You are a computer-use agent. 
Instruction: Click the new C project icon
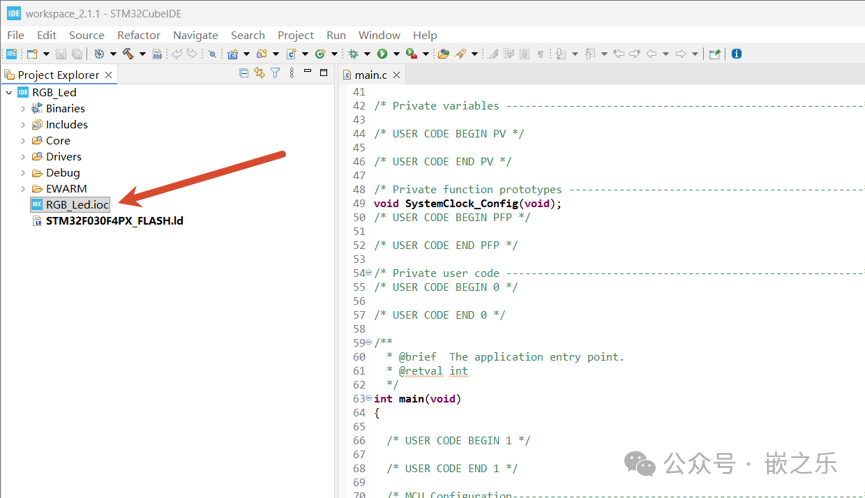click(232, 53)
